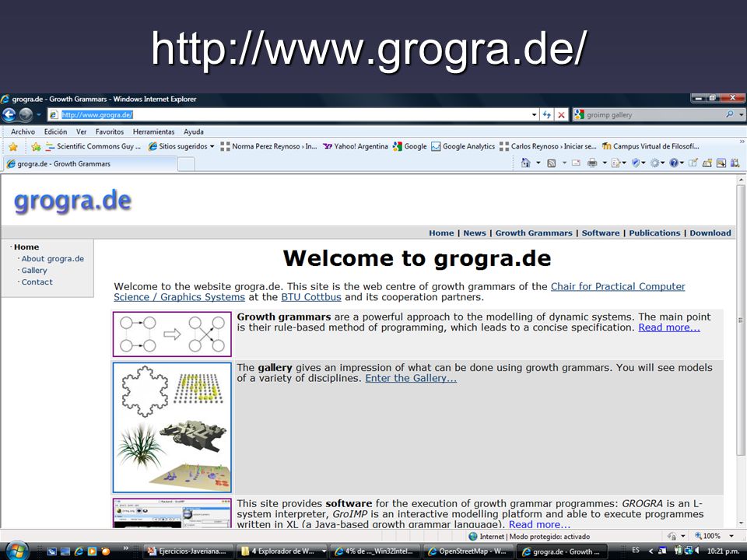
Task: Expand favorites bar overflow chevron
Action: tap(741, 142)
